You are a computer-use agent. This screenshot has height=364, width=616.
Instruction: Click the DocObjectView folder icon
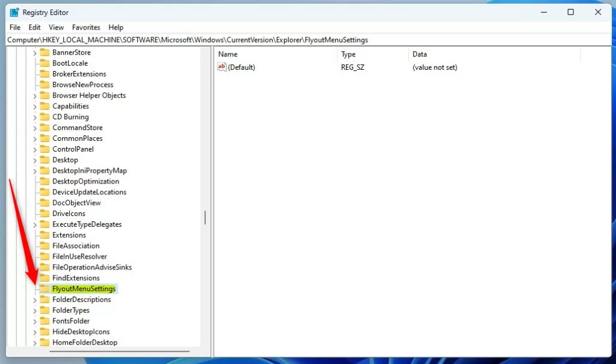point(45,203)
